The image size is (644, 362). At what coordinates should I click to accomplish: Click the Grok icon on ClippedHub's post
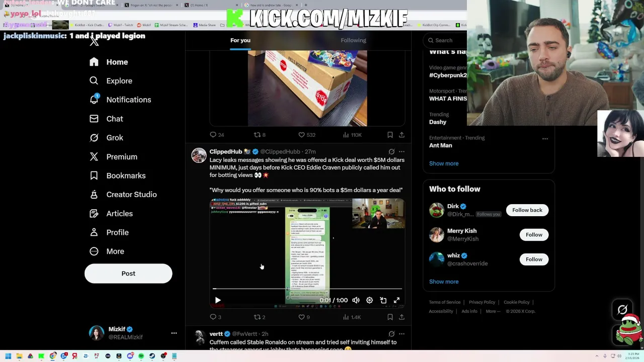[x=391, y=151]
